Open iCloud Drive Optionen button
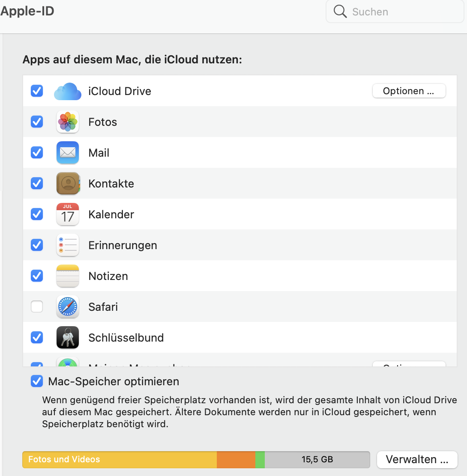The image size is (467, 476). point(409,91)
